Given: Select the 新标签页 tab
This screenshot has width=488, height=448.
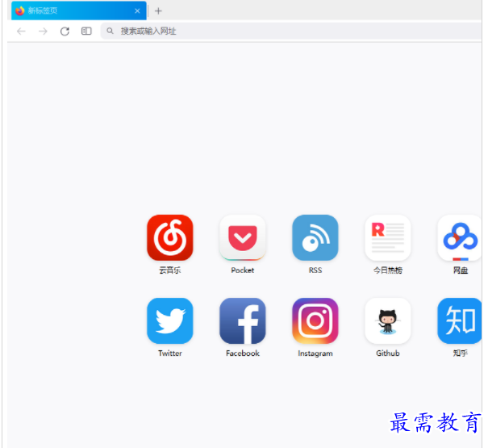Looking at the screenshot, I should (x=79, y=10).
